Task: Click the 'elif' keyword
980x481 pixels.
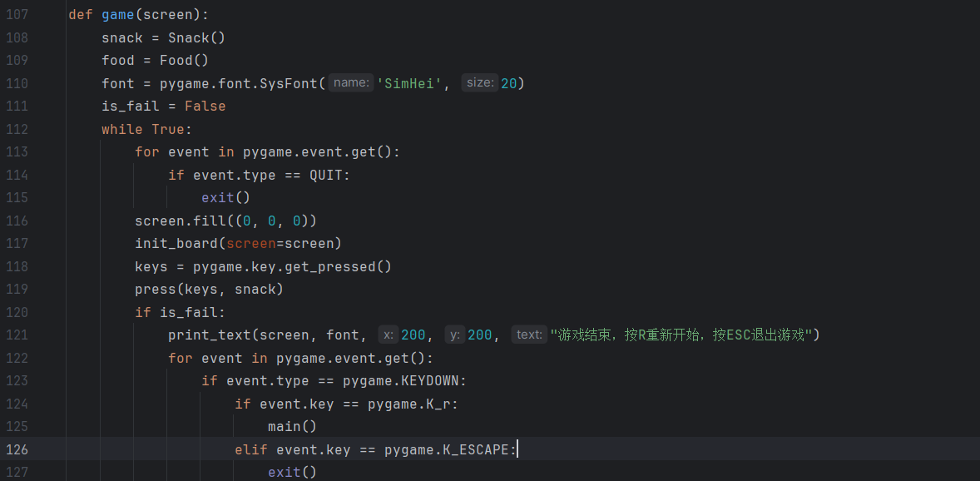Action: [x=251, y=449]
